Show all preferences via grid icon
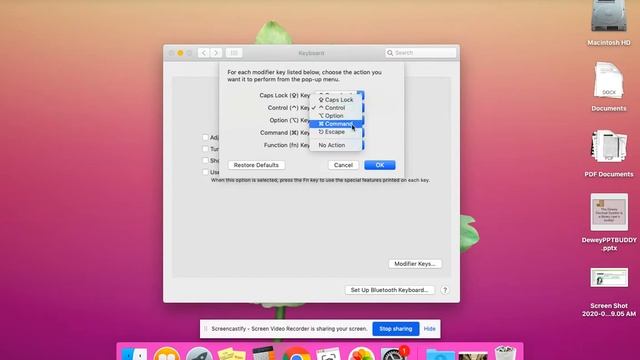This screenshot has height=360, width=640. click(x=234, y=53)
